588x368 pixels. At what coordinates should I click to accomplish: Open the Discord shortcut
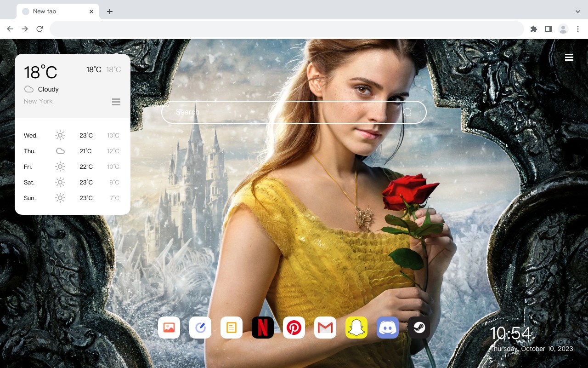[x=388, y=328]
